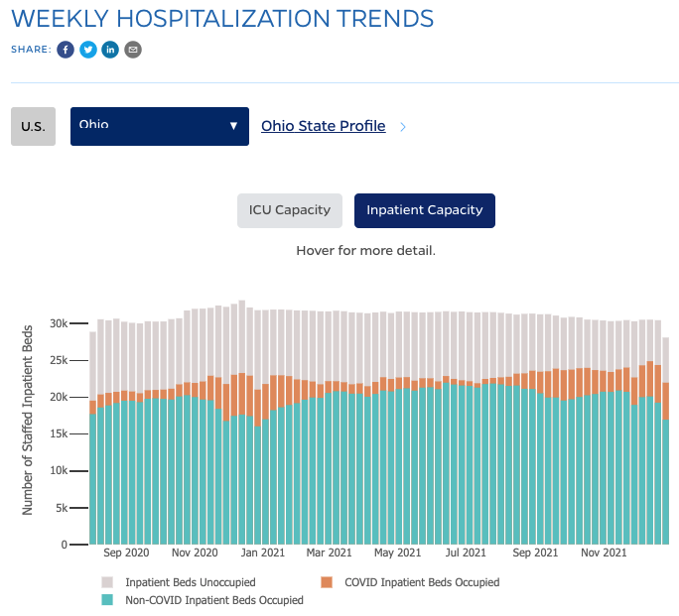Click the SHARE: label

(31, 50)
